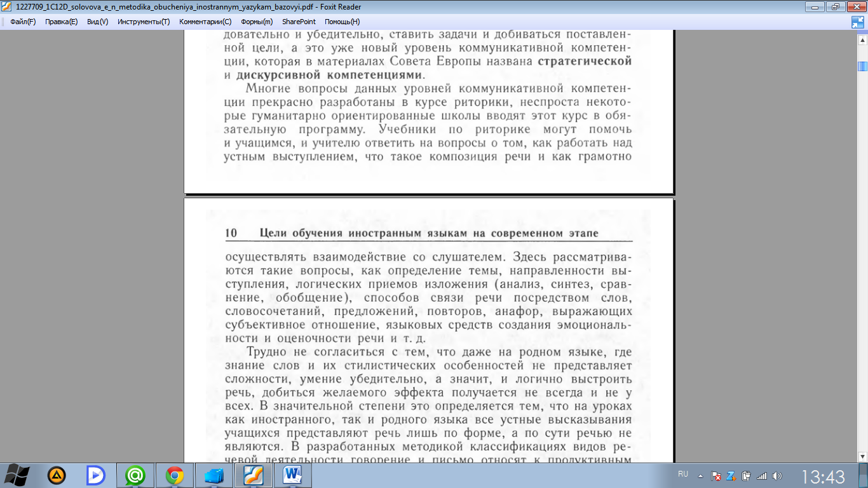
Task: Show hidden tray icons arrow
Action: click(700, 475)
